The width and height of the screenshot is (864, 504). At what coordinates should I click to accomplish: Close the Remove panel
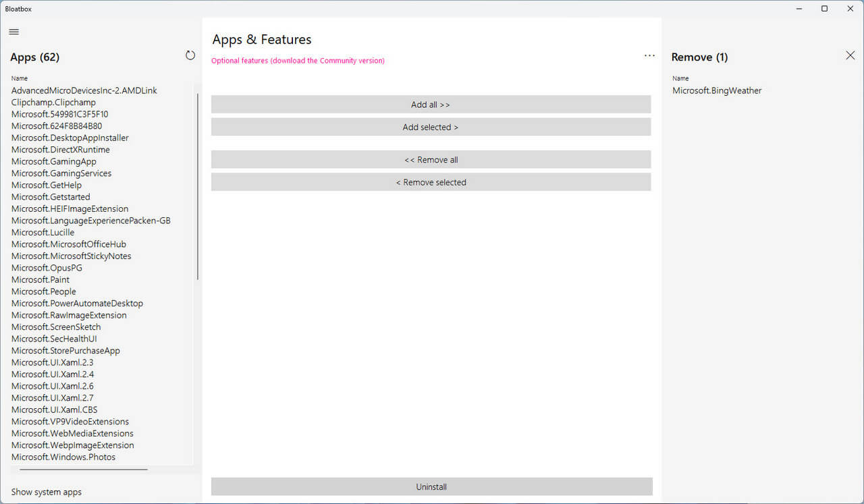point(850,56)
